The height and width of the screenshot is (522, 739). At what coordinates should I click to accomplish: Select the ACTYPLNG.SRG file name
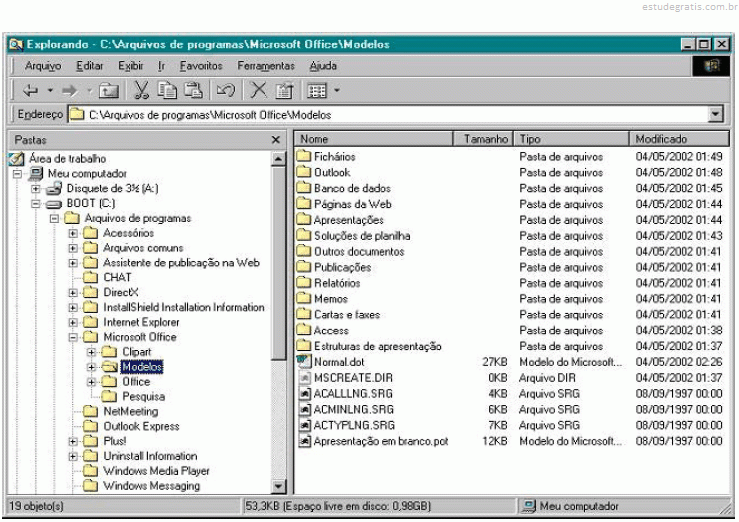(354, 425)
